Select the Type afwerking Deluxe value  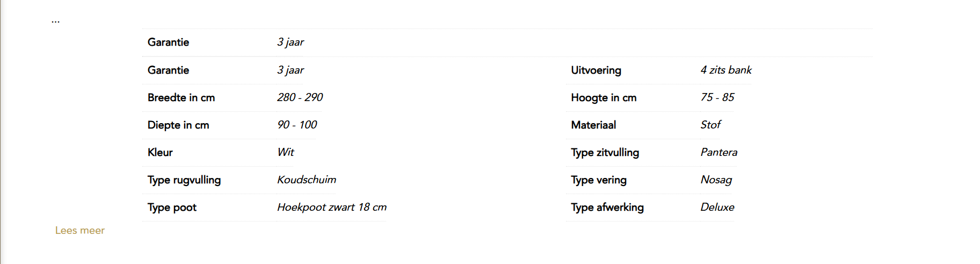click(717, 207)
